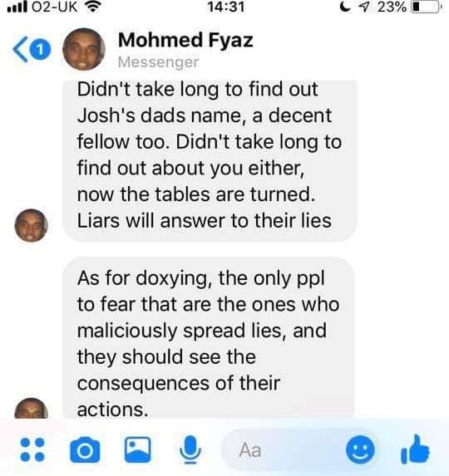Open the four-dot apps menu icon
This screenshot has width=449, height=476.
(x=32, y=449)
